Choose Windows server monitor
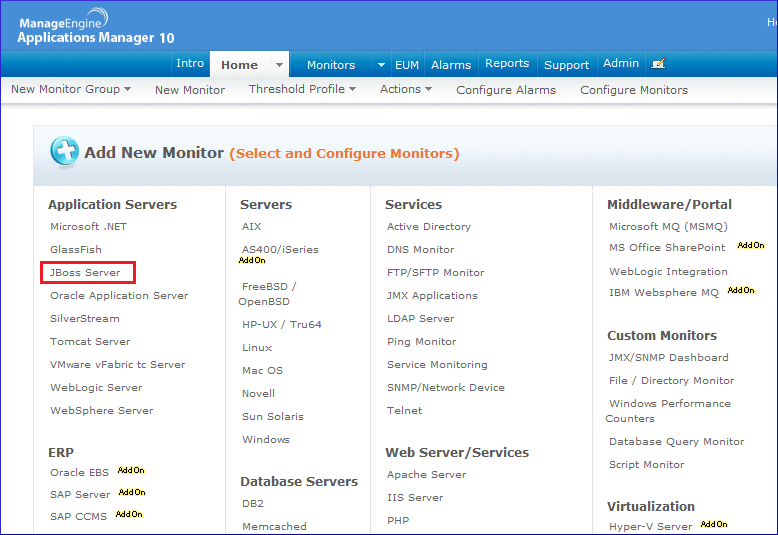 pyautogui.click(x=266, y=440)
